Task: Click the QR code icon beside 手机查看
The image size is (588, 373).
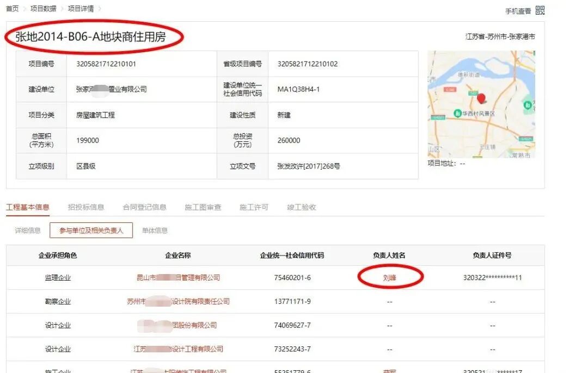Action: (539, 10)
